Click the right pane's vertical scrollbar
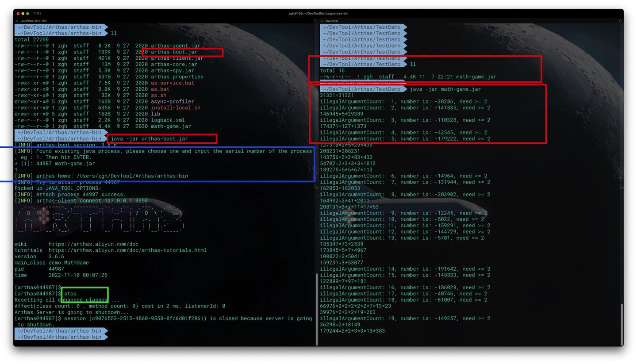 622,324
